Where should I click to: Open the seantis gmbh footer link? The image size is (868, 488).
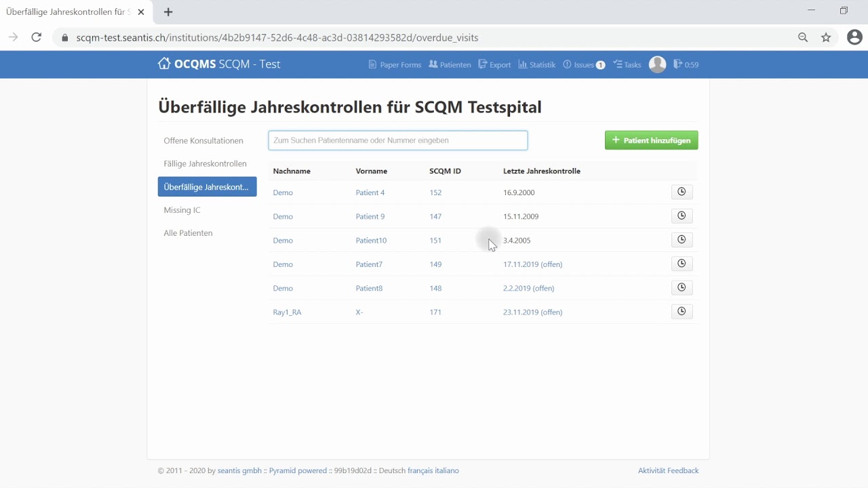tap(239, 470)
